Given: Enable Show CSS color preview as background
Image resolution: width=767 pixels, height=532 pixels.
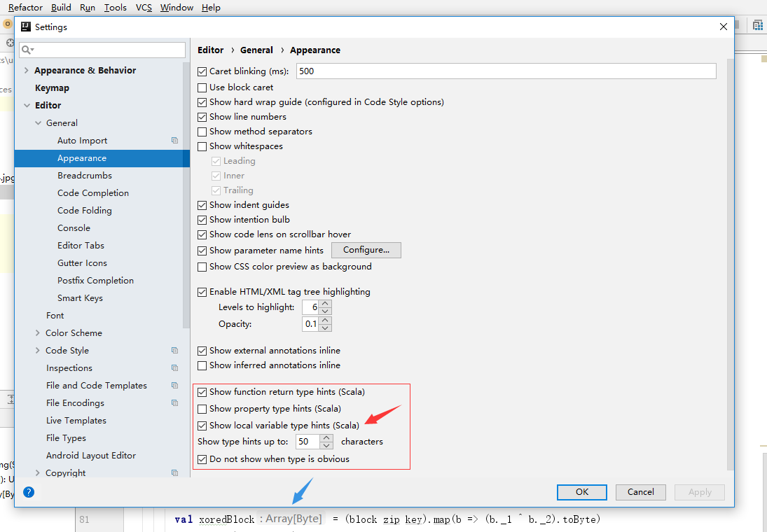Looking at the screenshot, I should (x=202, y=267).
